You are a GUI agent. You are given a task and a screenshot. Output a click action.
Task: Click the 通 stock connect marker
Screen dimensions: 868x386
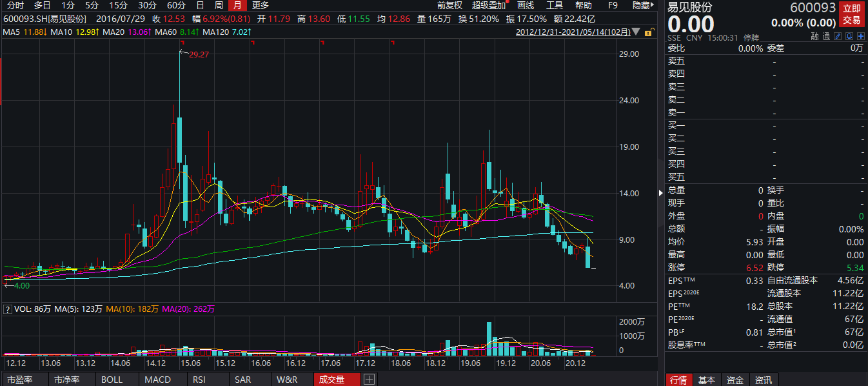coord(826,37)
